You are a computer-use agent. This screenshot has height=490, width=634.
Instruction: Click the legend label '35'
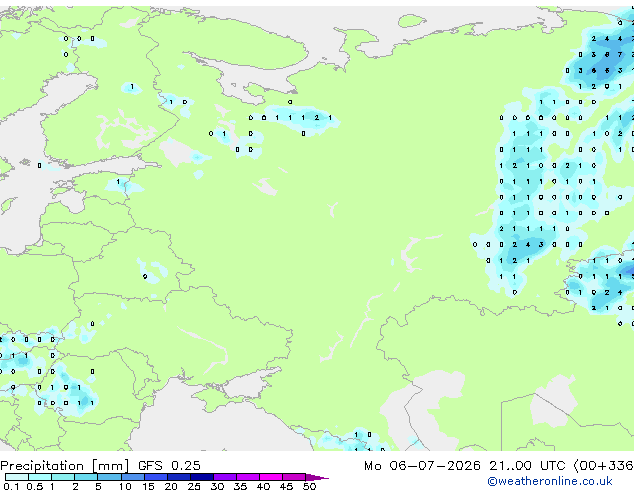[x=240, y=486]
